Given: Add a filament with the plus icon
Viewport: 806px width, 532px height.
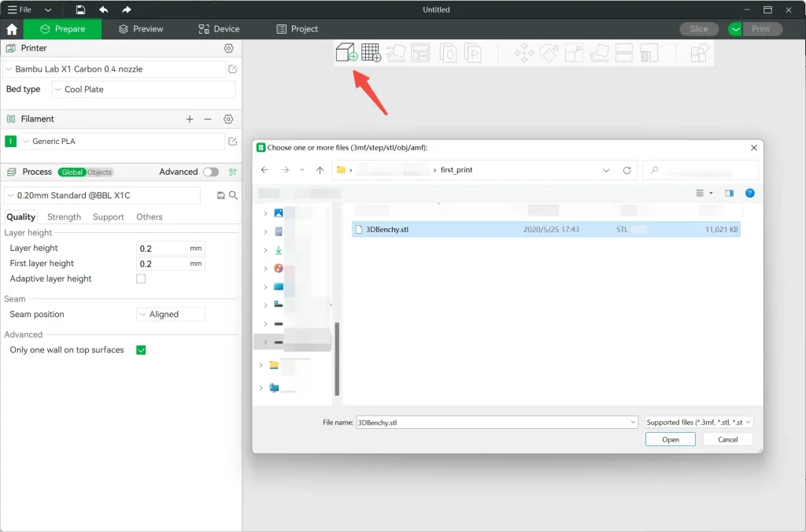Looking at the screenshot, I should point(190,119).
